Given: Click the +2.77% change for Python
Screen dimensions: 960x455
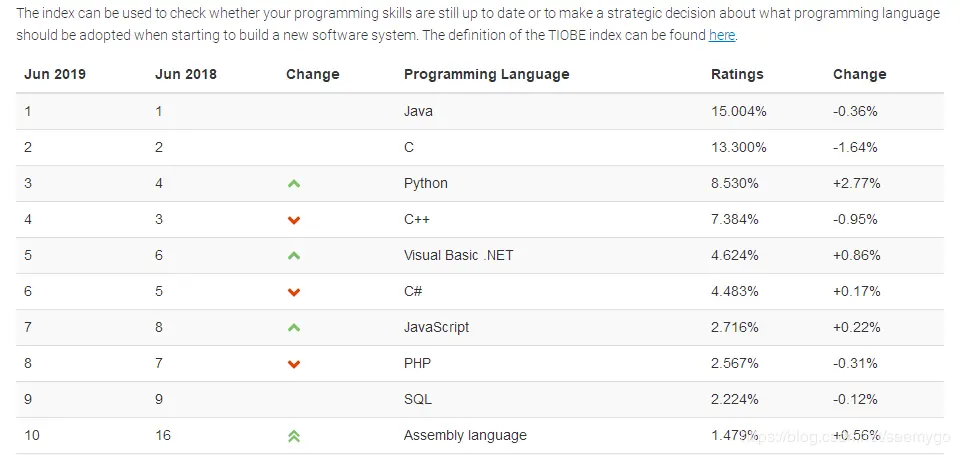Looking at the screenshot, I should pyautogui.click(x=857, y=183).
